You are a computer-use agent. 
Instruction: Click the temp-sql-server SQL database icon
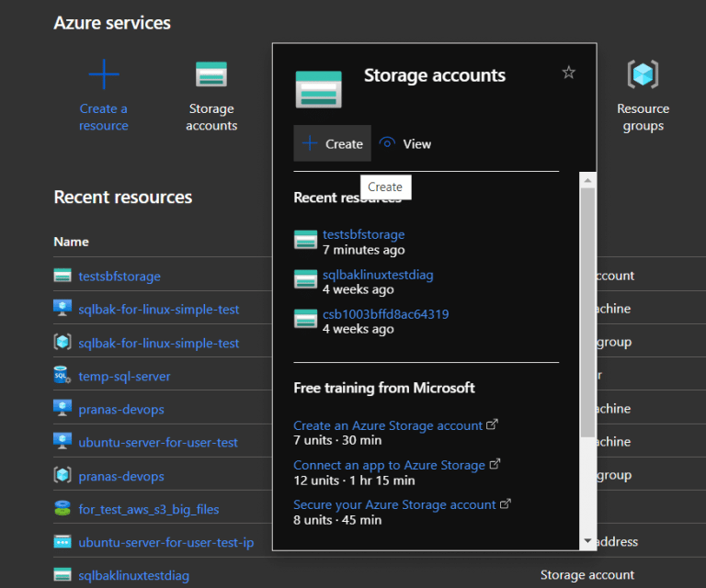click(x=63, y=376)
